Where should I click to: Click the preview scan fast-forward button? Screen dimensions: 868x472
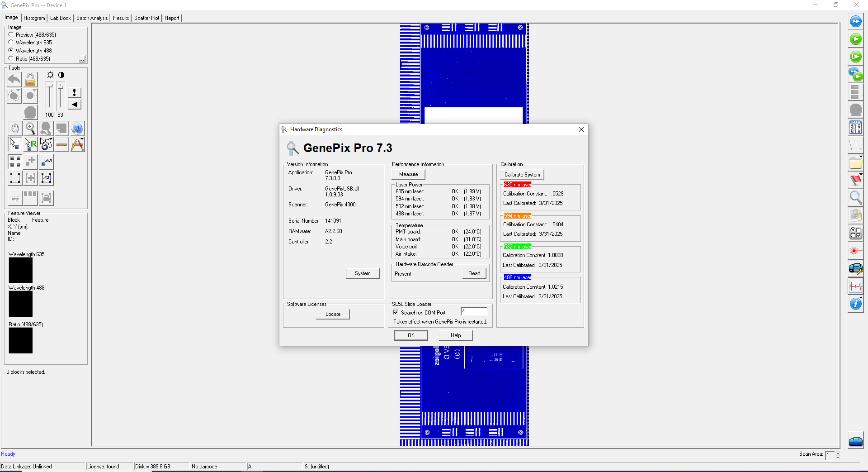[x=855, y=21]
